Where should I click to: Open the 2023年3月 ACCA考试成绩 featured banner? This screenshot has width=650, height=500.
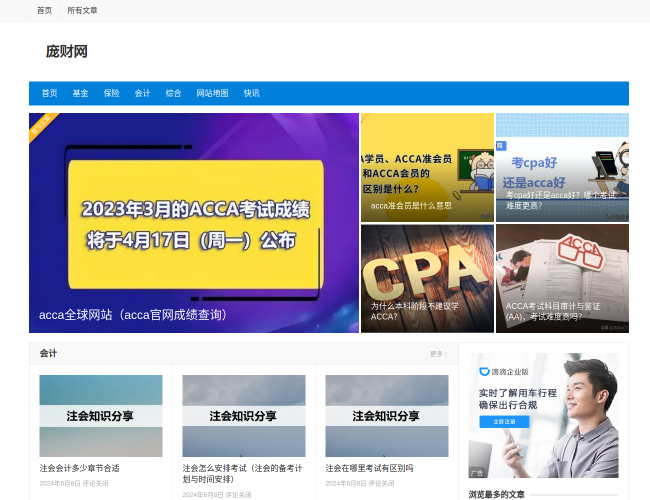[x=194, y=223]
